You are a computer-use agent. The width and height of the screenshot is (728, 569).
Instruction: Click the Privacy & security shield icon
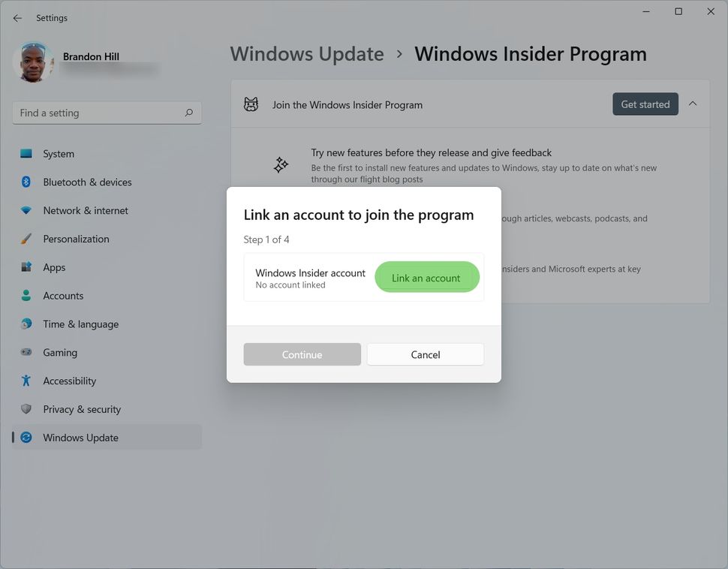pos(26,409)
